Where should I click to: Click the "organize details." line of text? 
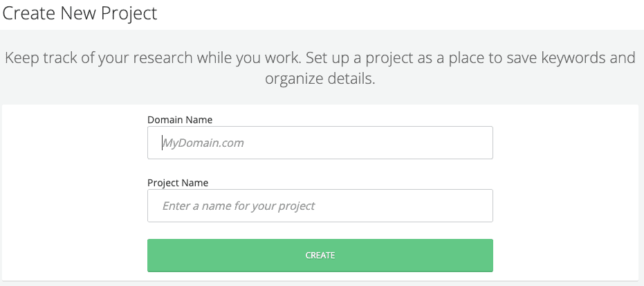(x=320, y=79)
